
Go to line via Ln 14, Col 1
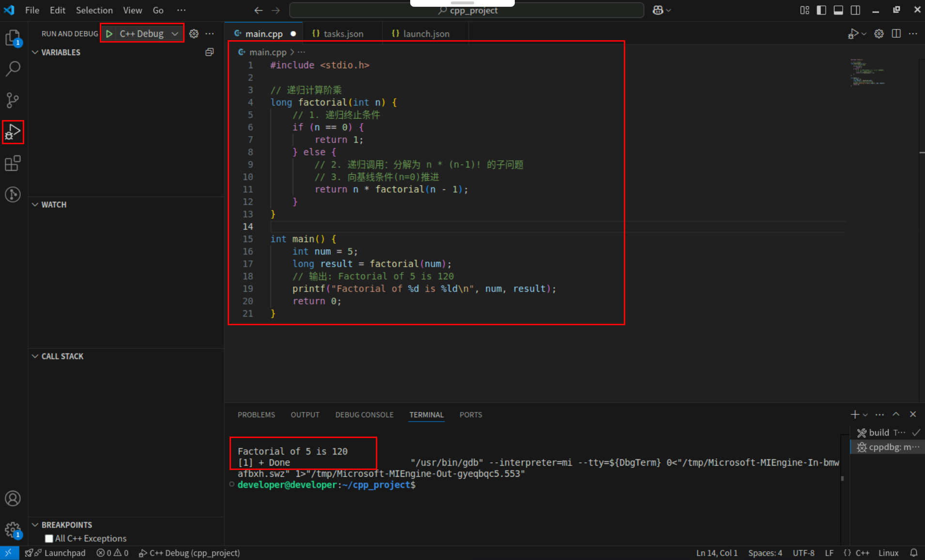click(717, 553)
